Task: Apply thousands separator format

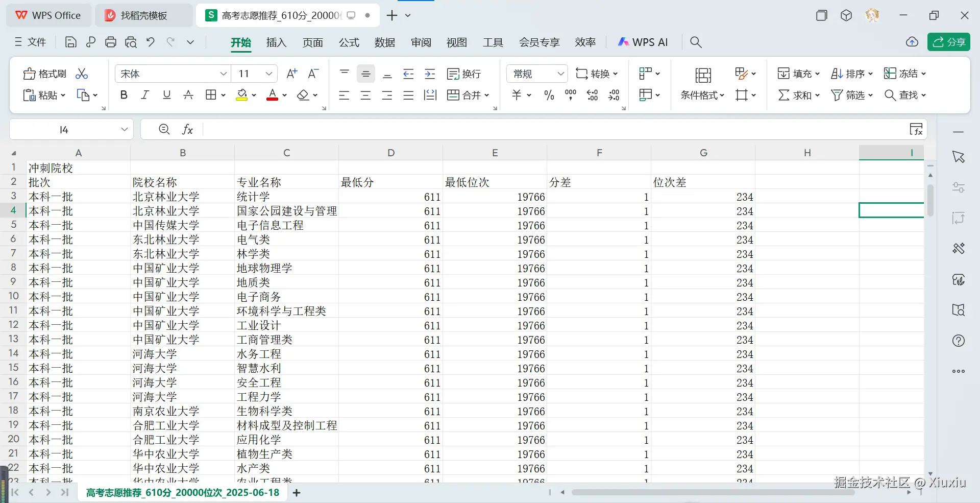Action: coord(571,95)
